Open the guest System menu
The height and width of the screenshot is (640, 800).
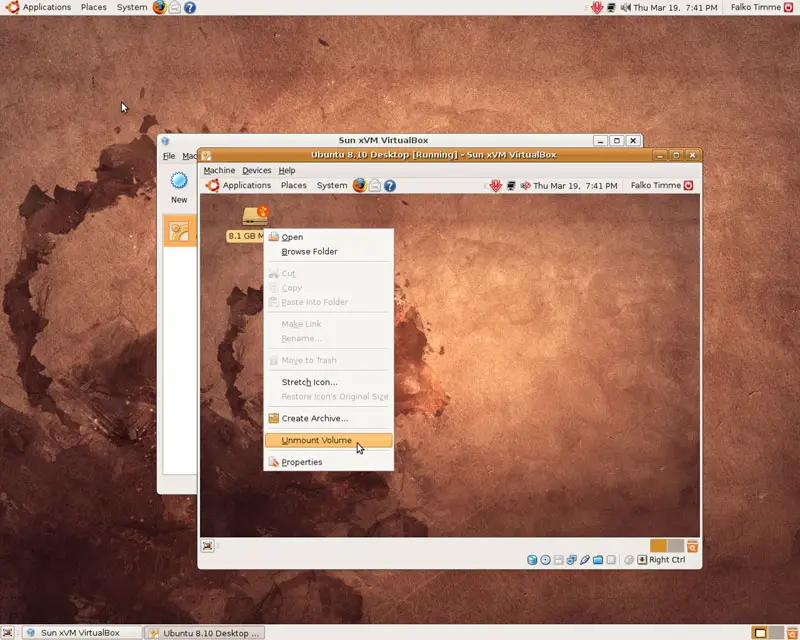pyautogui.click(x=332, y=185)
